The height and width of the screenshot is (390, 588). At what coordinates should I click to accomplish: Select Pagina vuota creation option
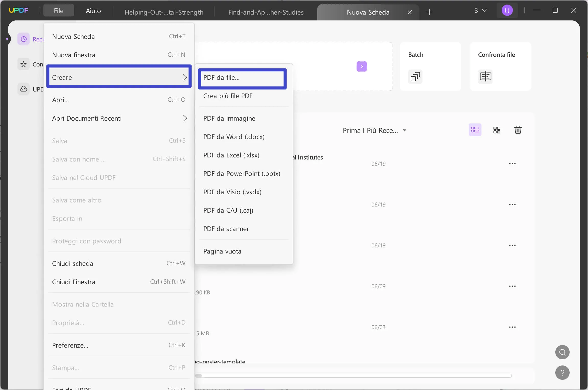click(222, 251)
